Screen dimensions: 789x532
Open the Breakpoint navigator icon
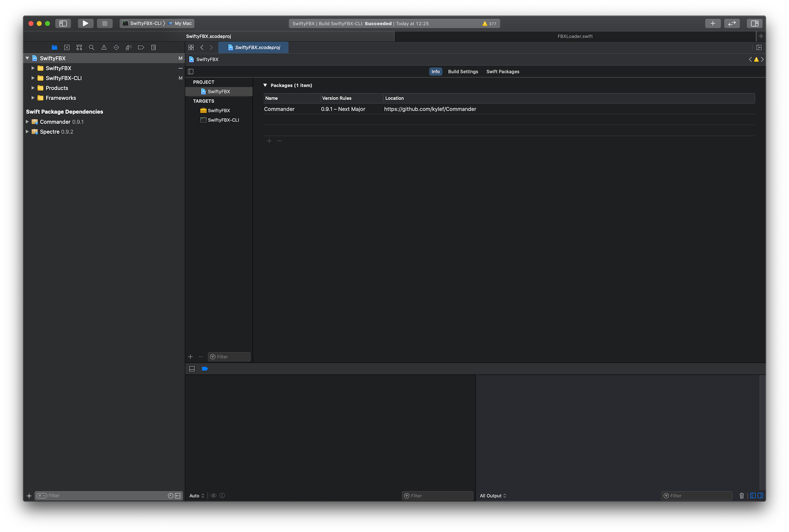click(x=141, y=47)
